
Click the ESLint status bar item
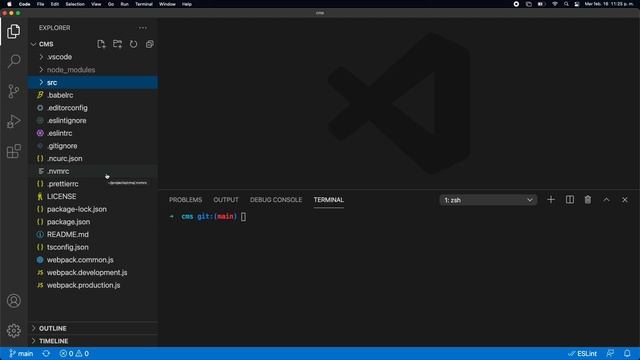coord(582,353)
